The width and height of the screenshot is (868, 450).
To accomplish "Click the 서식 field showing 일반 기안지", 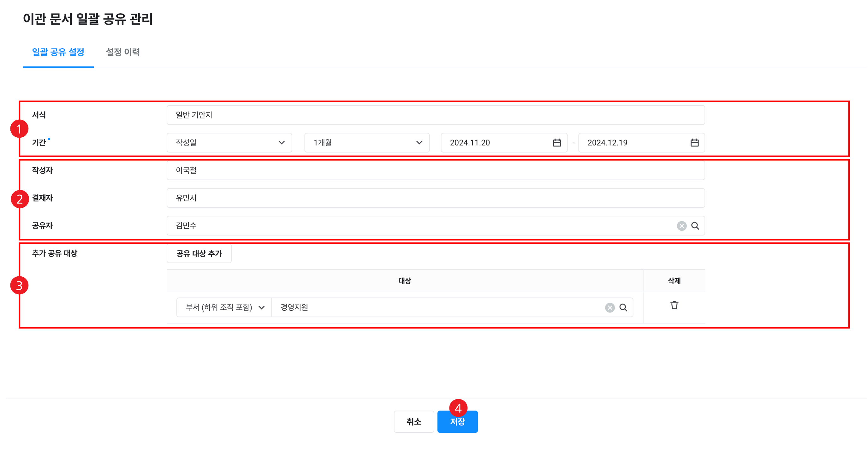I will pos(435,115).
